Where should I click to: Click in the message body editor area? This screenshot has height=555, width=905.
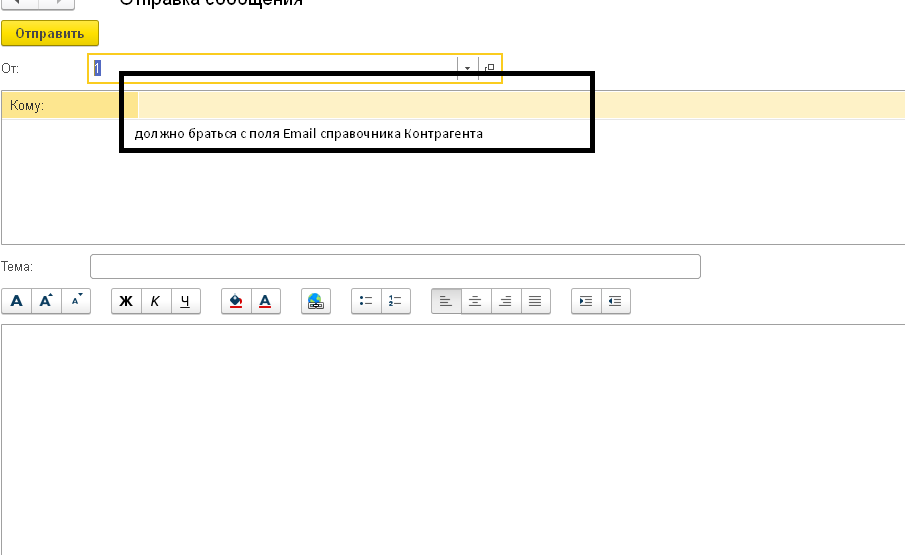point(450,440)
